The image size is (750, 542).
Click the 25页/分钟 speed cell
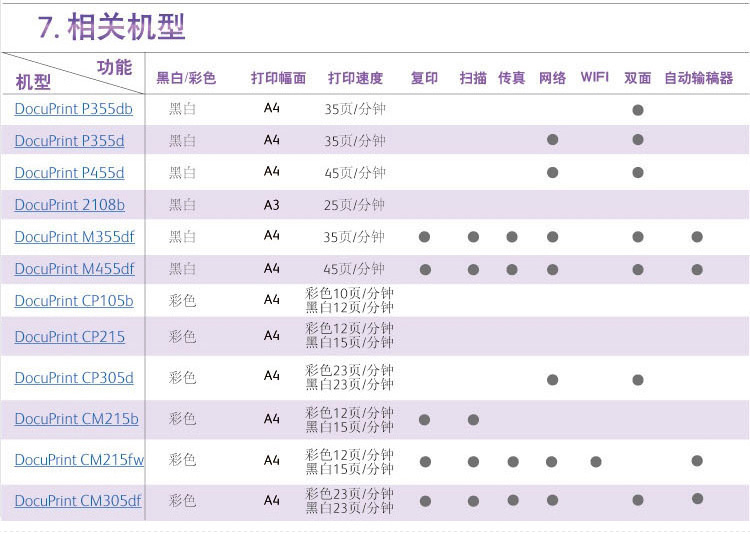354,205
